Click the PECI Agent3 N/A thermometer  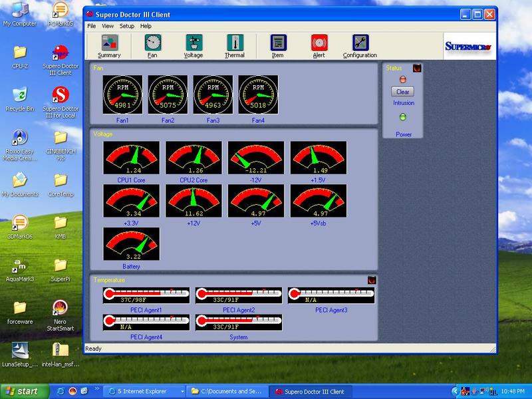coord(331,295)
